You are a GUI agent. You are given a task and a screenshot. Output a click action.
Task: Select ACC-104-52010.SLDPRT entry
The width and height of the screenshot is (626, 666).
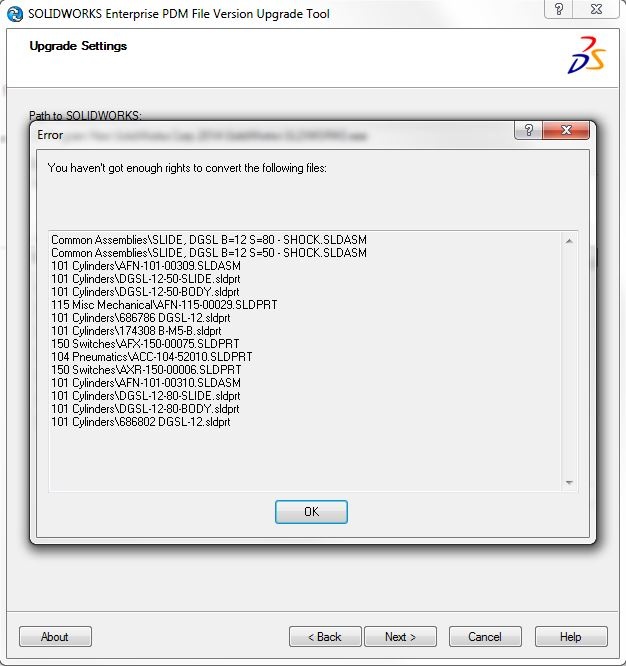(x=152, y=357)
